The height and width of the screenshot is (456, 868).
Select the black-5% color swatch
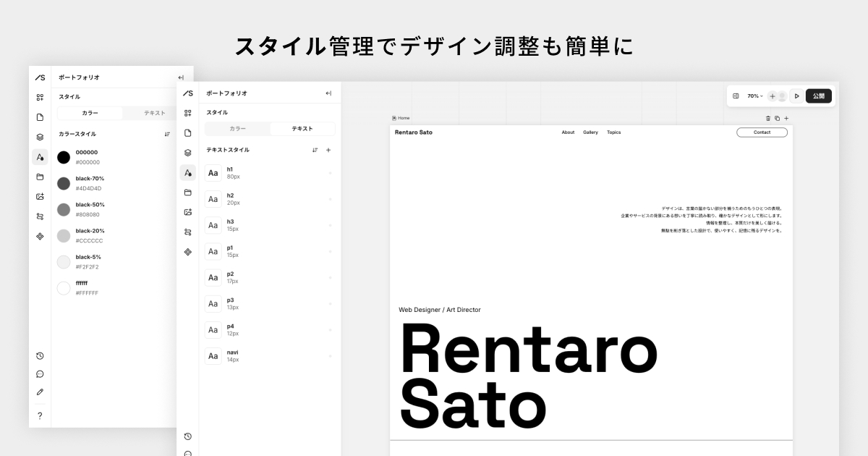[x=64, y=262]
